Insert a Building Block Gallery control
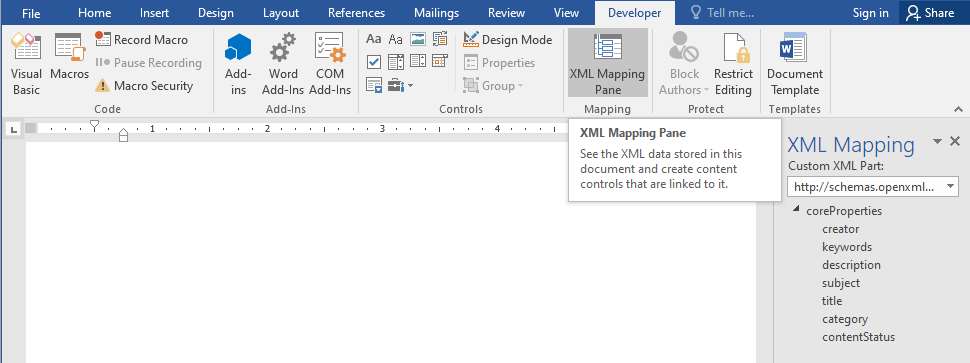 click(x=440, y=40)
